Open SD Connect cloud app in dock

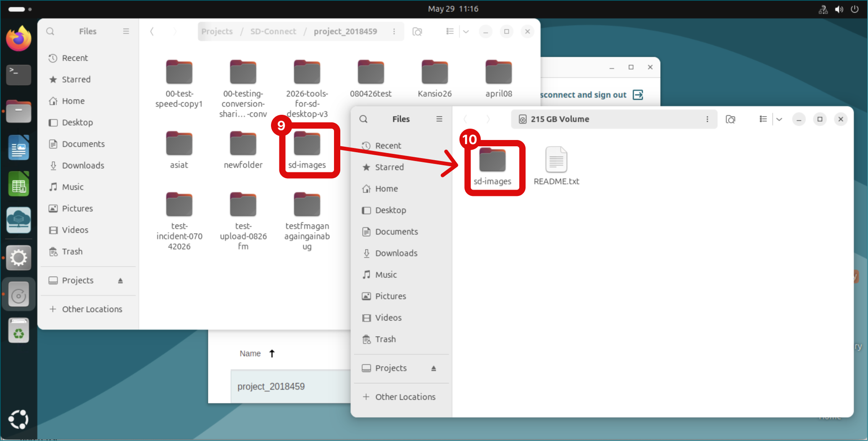pyautogui.click(x=18, y=220)
